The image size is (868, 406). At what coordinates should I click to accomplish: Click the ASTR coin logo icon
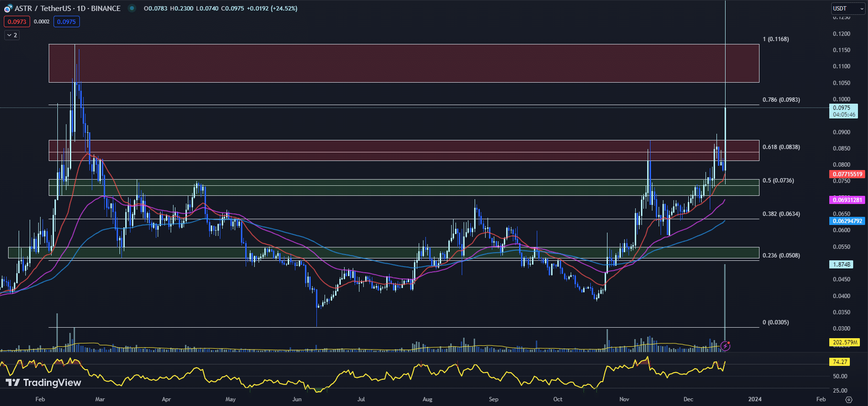click(x=8, y=9)
